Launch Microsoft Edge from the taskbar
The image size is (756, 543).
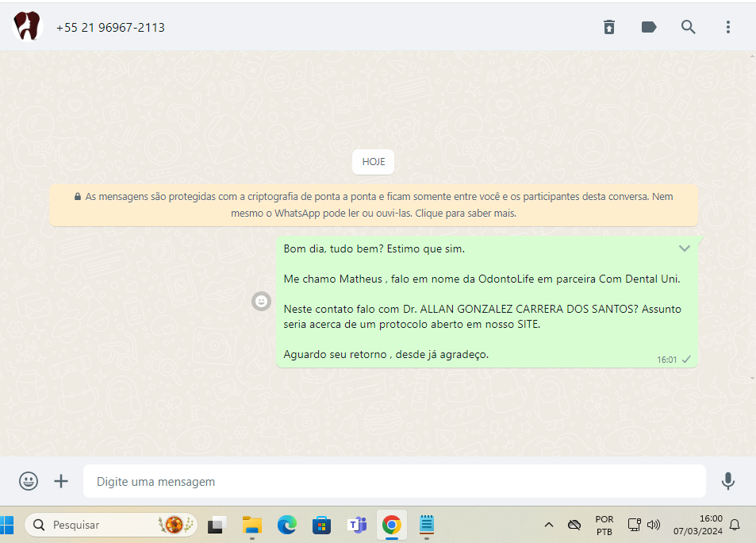[287, 525]
